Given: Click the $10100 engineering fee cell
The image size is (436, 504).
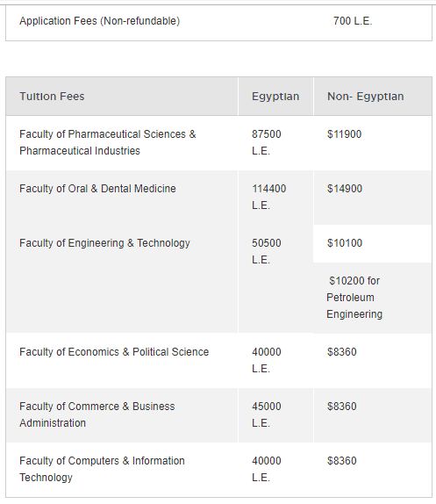Looking at the screenshot, I should tap(345, 243).
